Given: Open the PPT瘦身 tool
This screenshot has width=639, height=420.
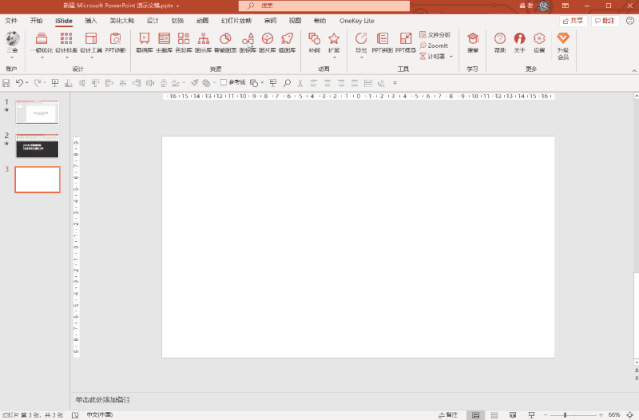Looking at the screenshot, I should click(x=405, y=42).
